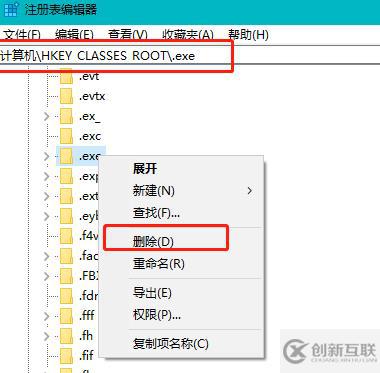Choose 复制项名称(C) in the context menu
The height and width of the screenshot is (373, 380).
(x=171, y=344)
